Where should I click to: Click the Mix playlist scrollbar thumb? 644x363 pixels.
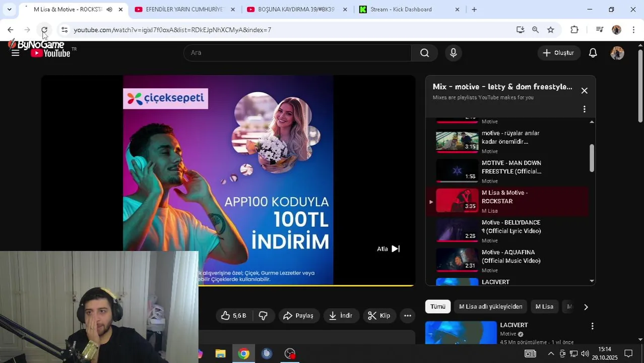click(592, 158)
